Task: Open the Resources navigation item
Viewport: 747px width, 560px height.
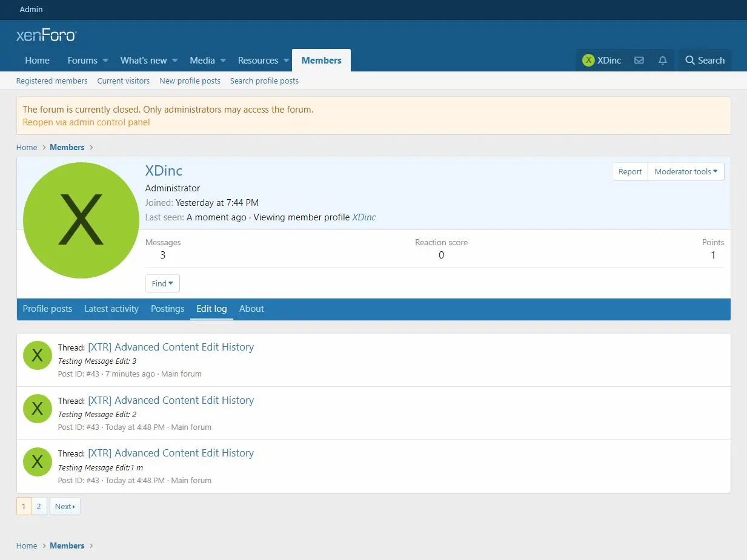Action: (258, 61)
